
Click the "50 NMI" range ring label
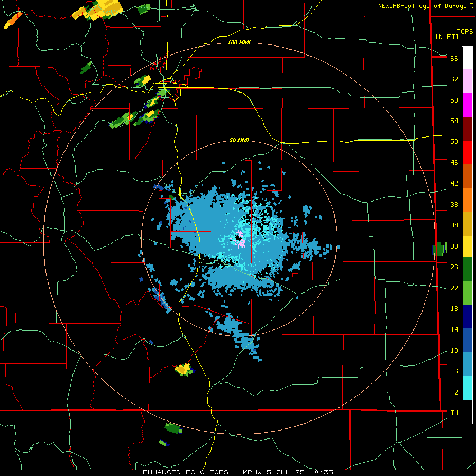click(x=239, y=140)
